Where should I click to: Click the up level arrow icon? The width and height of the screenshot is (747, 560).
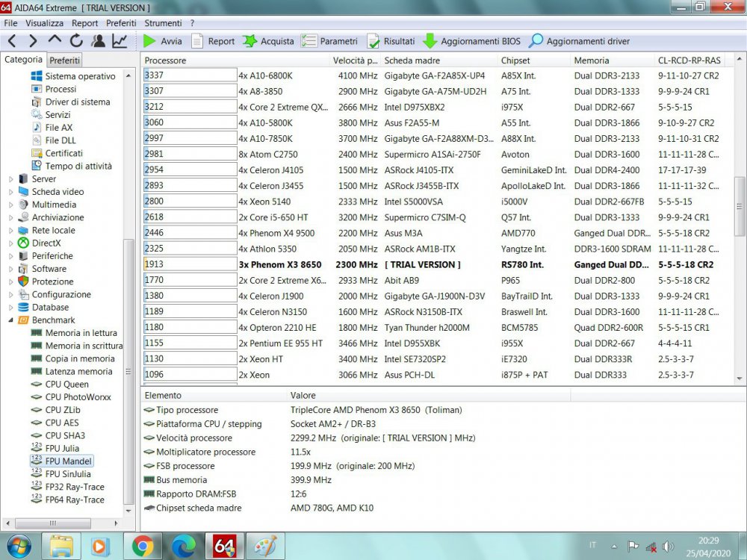tap(55, 41)
